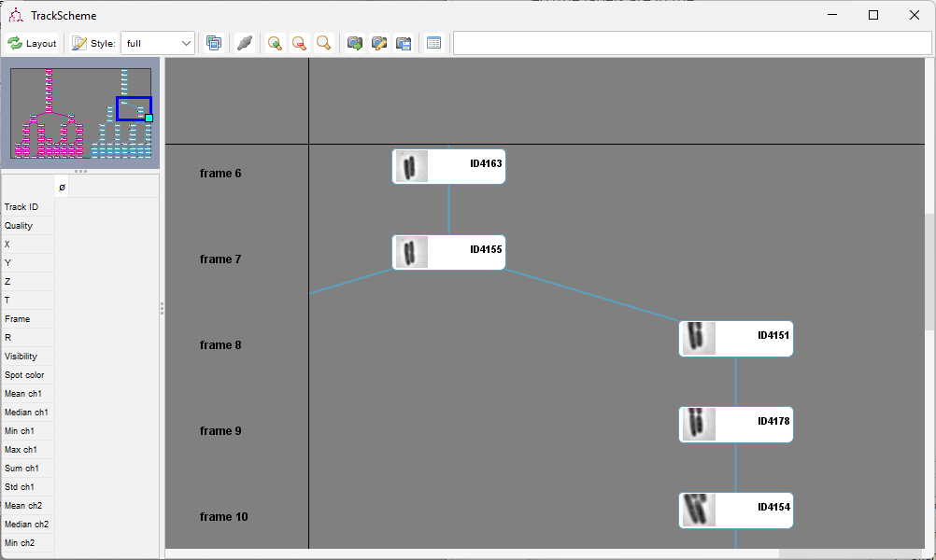Click the export TrackScheme to file icon

pyautogui.click(x=404, y=44)
